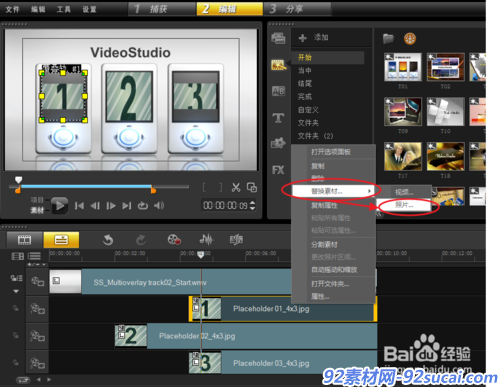Image resolution: width=500 pixels, height=387 pixels.
Task: Open the Media library panel icon
Action: (x=278, y=38)
